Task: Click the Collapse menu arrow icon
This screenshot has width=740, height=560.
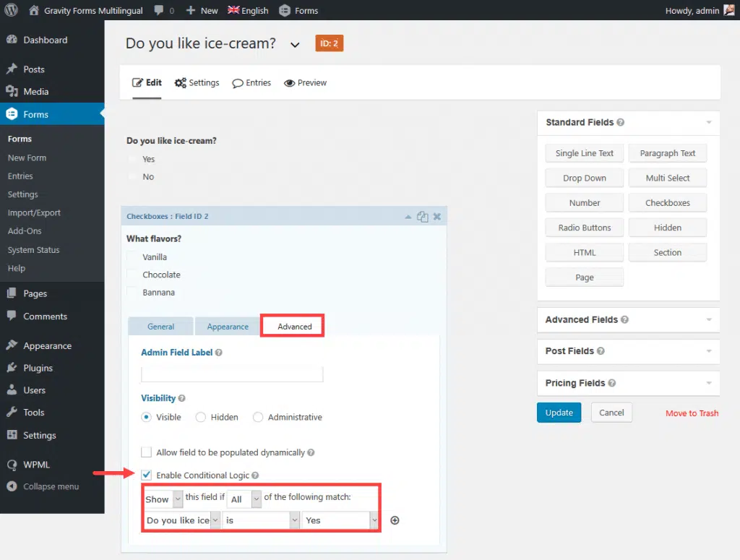Action: click(12, 486)
